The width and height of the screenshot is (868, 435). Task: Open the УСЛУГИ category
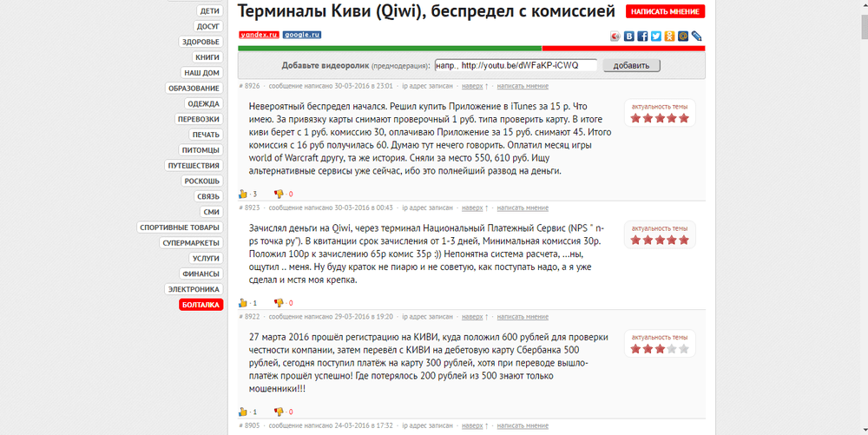(x=206, y=259)
